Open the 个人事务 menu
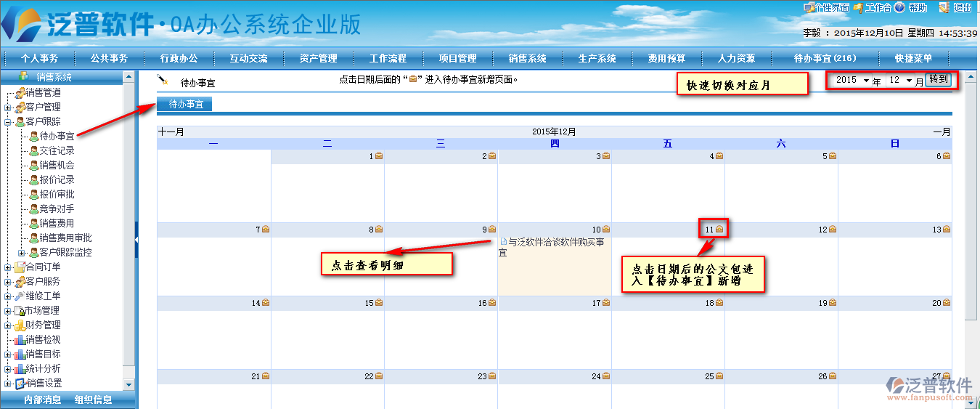The image size is (980, 409). click(x=39, y=58)
